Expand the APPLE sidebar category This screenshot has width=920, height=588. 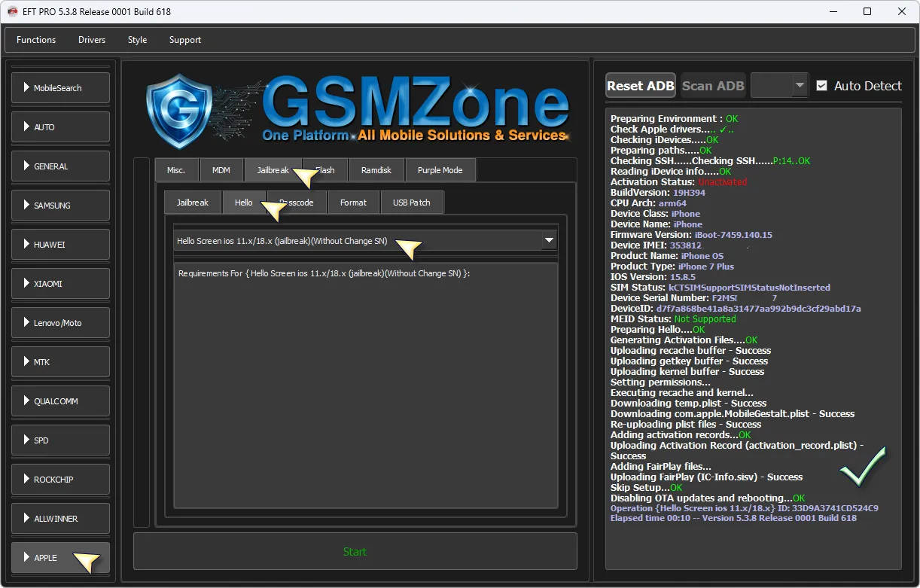pyautogui.click(x=60, y=558)
